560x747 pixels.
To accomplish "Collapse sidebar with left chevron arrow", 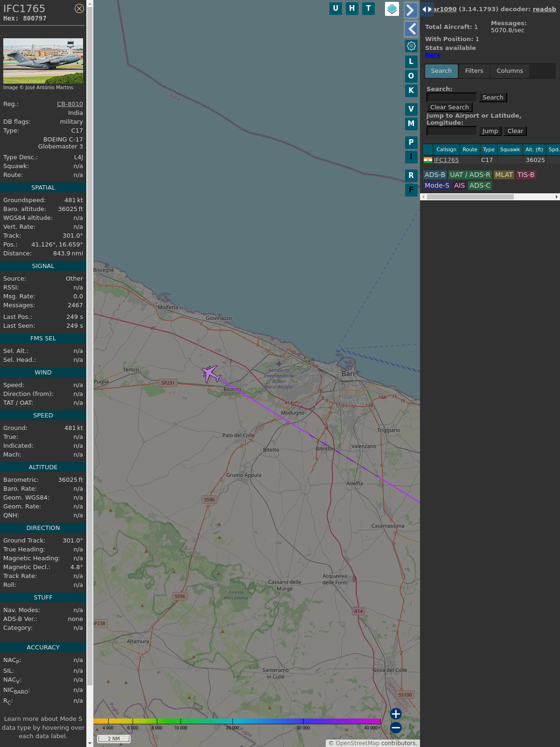I will pos(411,29).
